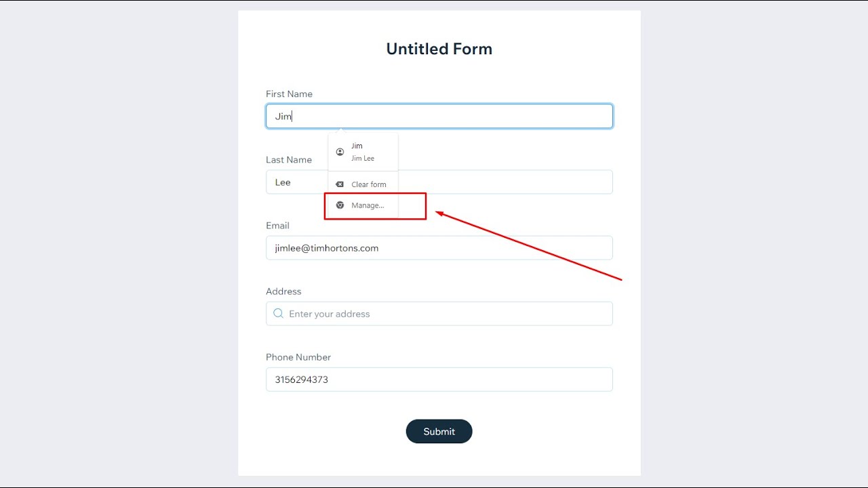This screenshot has width=868, height=488.
Task: Select the Jim Lee autofill suggestion
Action: pyautogui.click(x=363, y=152)
